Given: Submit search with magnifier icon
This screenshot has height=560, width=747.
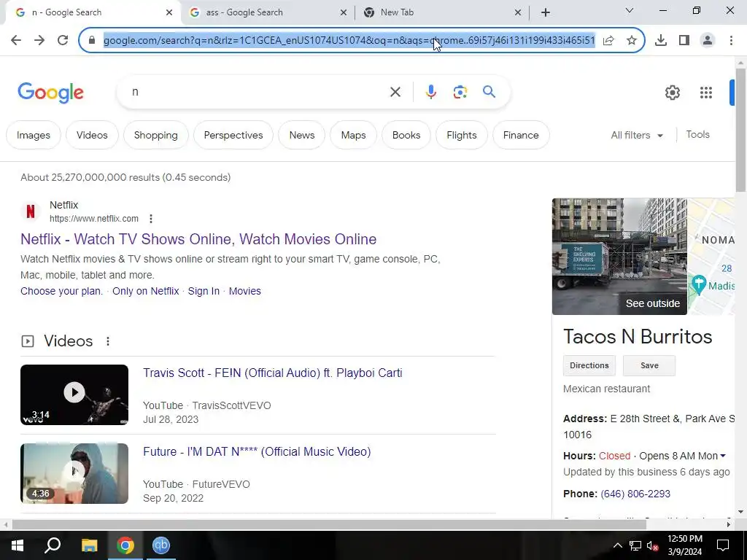Looking at the screenshot, I should coord(489,92).
